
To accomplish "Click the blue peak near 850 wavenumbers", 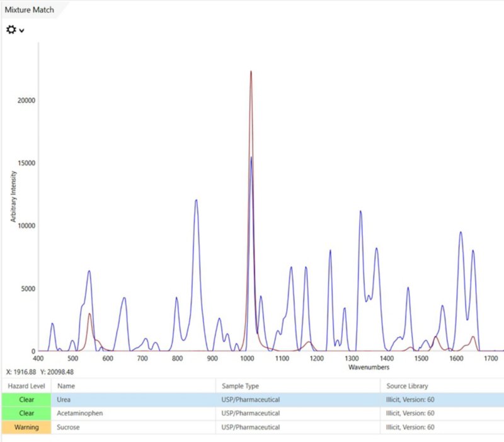I will (x=196, y=201).
